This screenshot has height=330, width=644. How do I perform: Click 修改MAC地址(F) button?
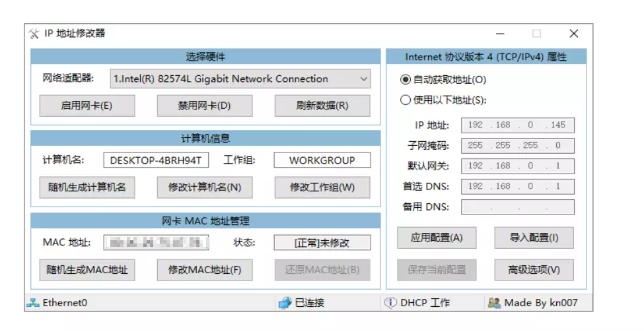(205, 270)
